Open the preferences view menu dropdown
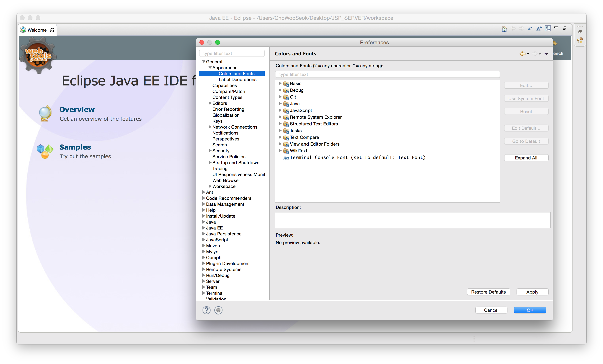 546,54
